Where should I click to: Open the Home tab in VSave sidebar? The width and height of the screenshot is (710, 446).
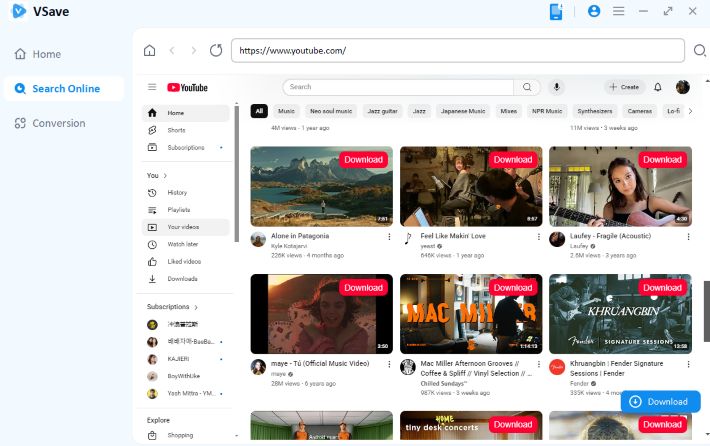[x=46, y=54]
